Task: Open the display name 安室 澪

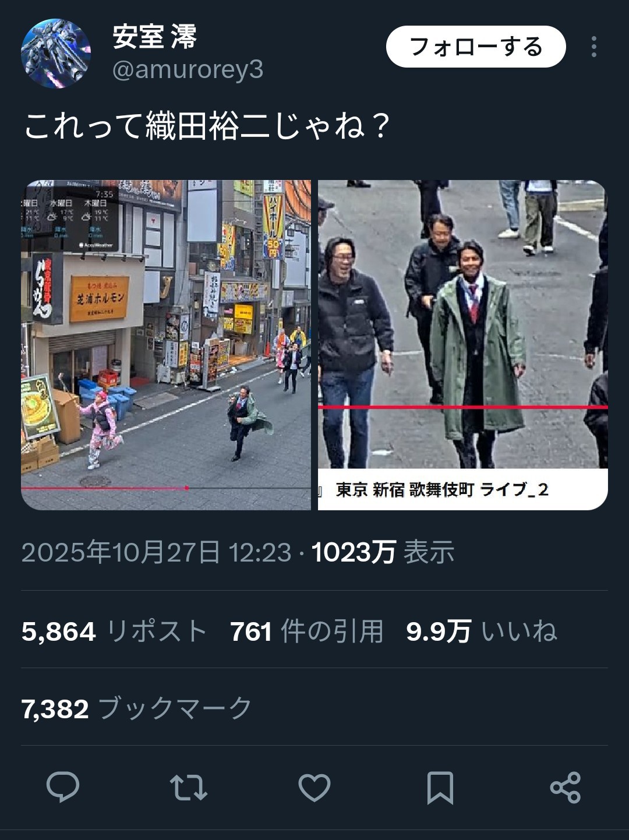Action: point(155,37)
